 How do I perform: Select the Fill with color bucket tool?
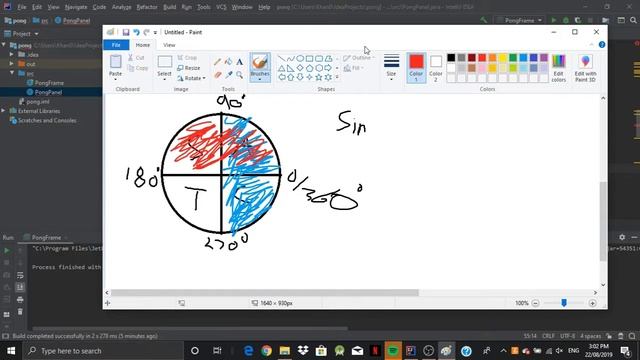(x=228, y=62)
